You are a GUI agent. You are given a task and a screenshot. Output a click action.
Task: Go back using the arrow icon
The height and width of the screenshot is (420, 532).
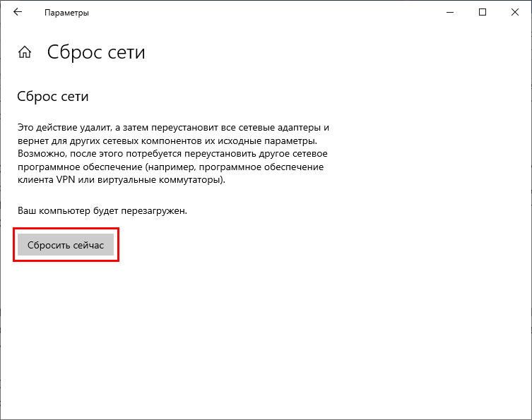[18, 12]
